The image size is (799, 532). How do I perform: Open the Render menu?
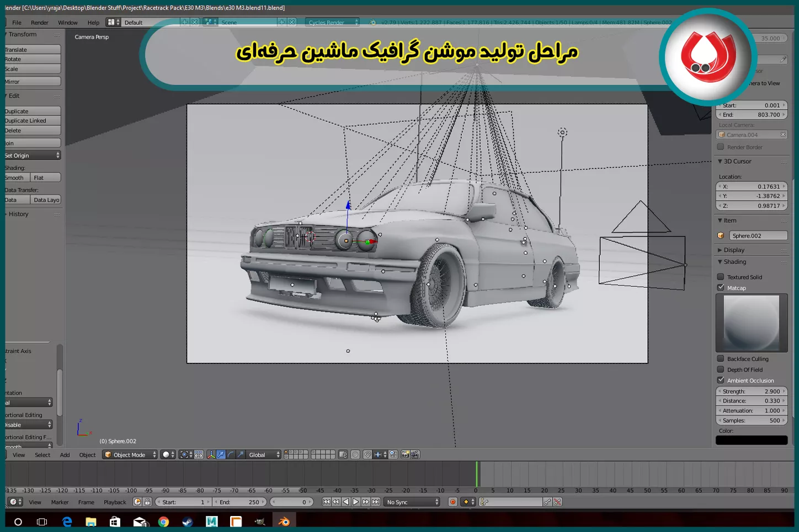pos(39,23)
